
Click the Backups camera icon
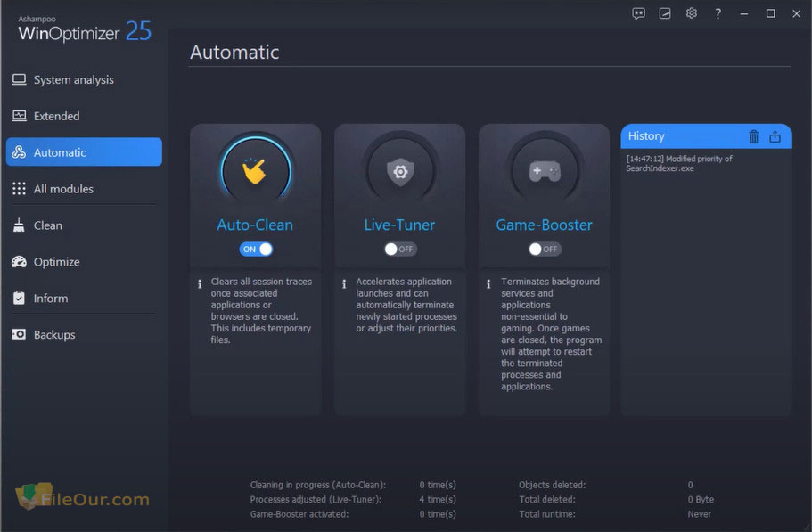click(x=19, y=334)
